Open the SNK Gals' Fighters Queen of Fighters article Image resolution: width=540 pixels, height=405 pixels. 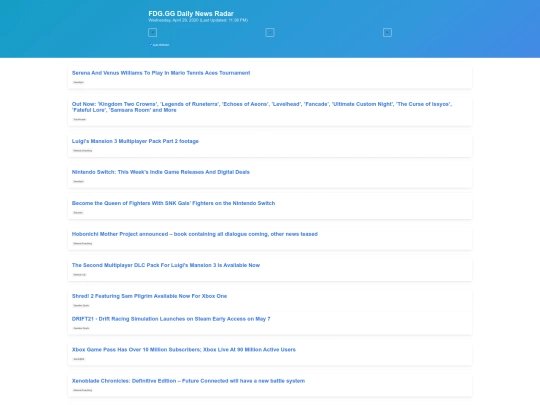(173, 203)
